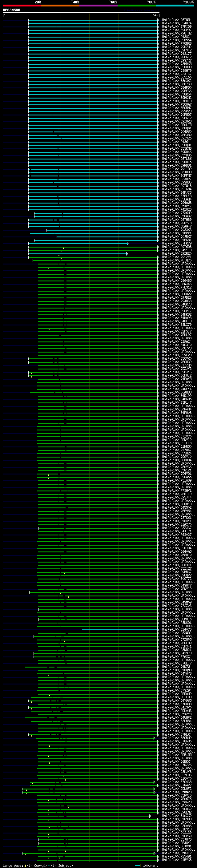
Task: Select label UniRef100_A5ALT5
Action: pyautogui.click(x=177, y=125)
